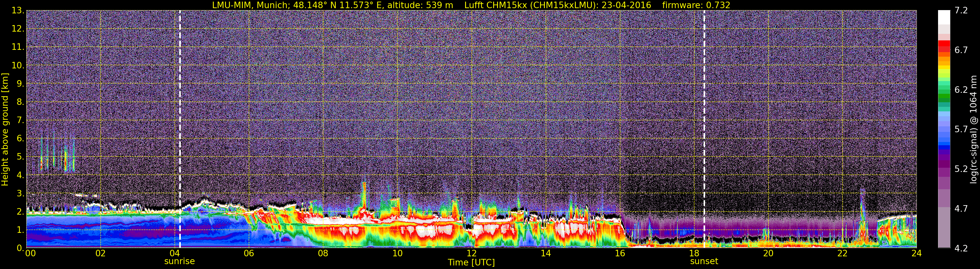The height and width of the screenshot is (269, 980).
Task: Click the 'Time [UTC]' axis title
Action: click(471, 262)
